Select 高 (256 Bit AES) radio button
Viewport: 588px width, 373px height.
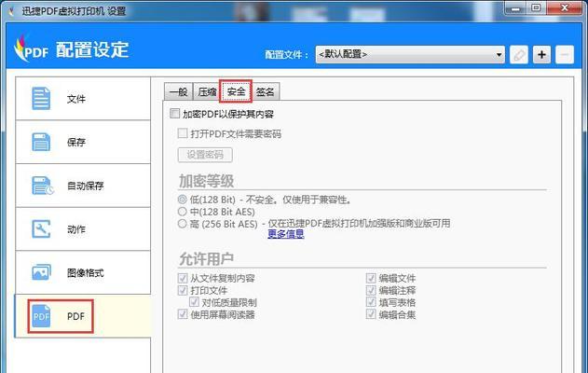[x=183, y=224]
